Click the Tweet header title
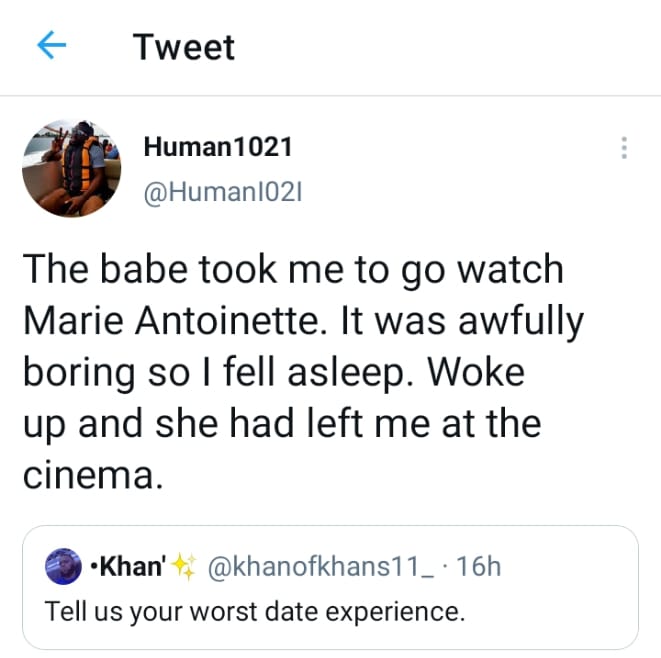The width and height of the screenshot is (661, 658). click(x=184, y=47)
